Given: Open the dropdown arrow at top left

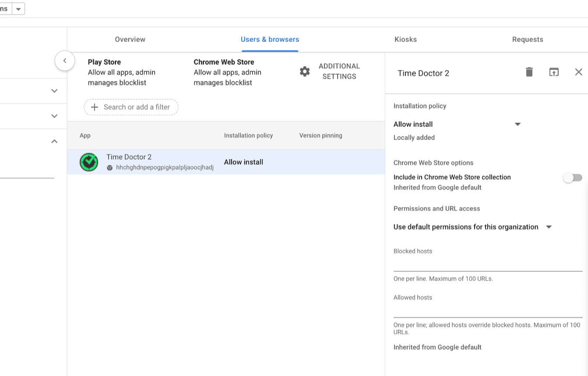Looking at the screenshot, I should [x=18, y=9].
